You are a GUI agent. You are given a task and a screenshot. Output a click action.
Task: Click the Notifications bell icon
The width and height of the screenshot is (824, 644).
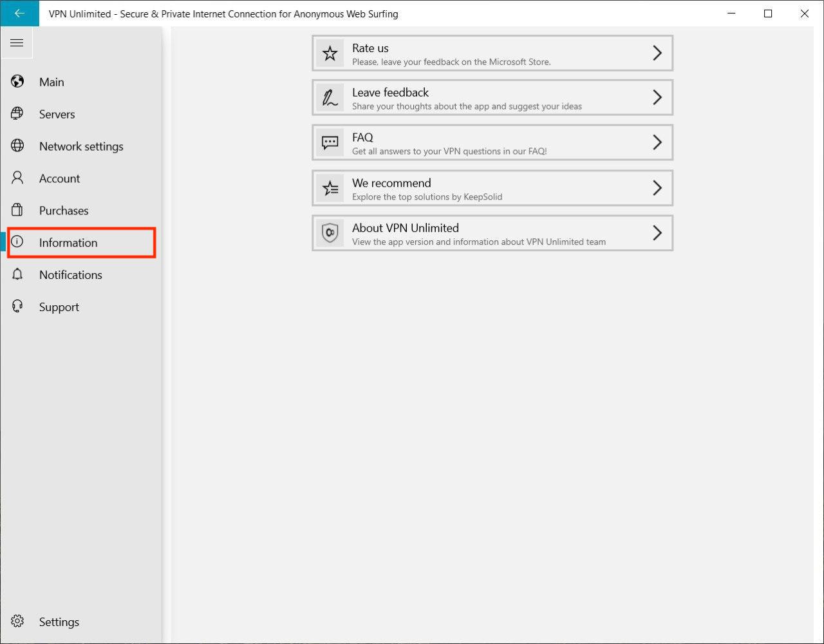pyautogui.click(x=17, y=274)
